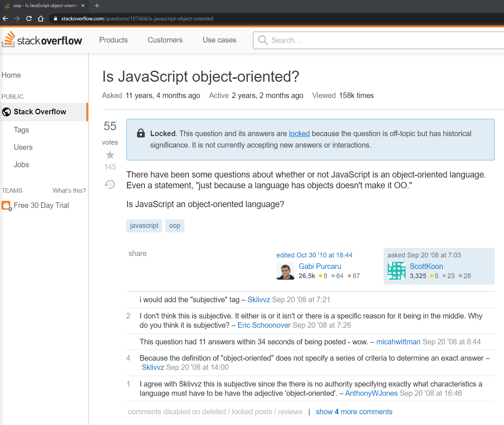Viewport: 504px width, 425px height.
Task: Open a new browser tab
Action: (x=97, y=6)
